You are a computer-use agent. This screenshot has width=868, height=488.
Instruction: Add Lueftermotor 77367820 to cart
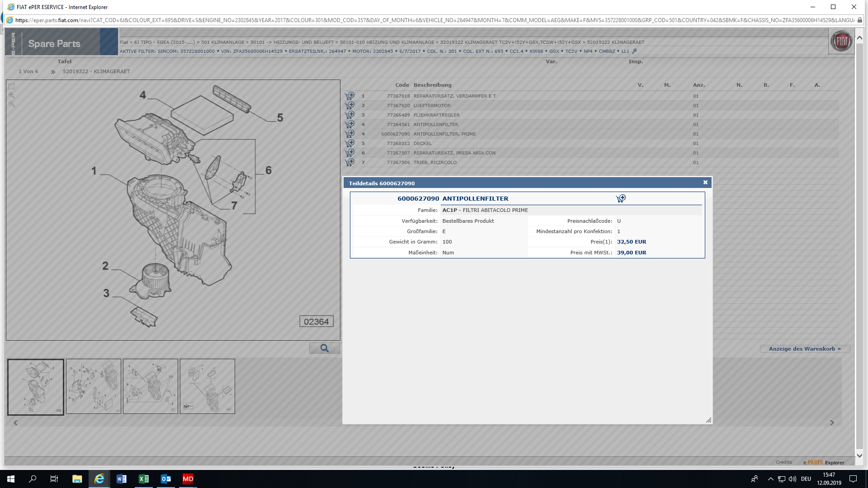[349, 105]
